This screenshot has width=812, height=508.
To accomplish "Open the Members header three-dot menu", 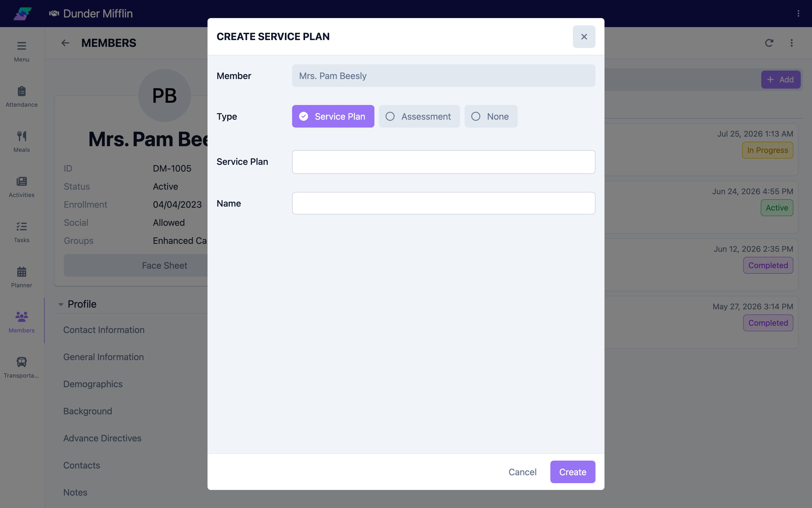I will tap(791, 43).
